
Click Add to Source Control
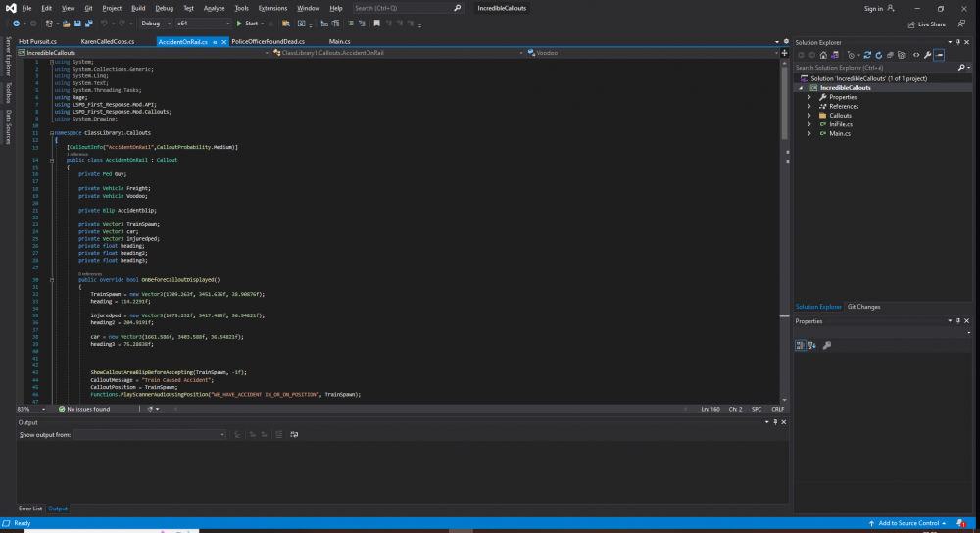pyautogui.click(x=911, y=523)
